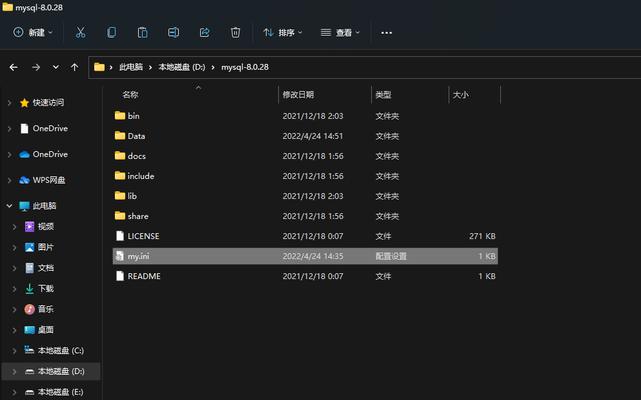Open 桌面 in the sidebar
Viewport: 641px width, 400px height.
(x=46, y=330)
